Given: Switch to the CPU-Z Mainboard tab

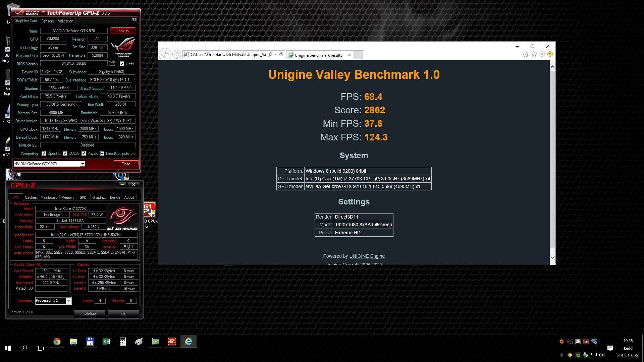Looking at the screenshot, I should click(49, 197).
